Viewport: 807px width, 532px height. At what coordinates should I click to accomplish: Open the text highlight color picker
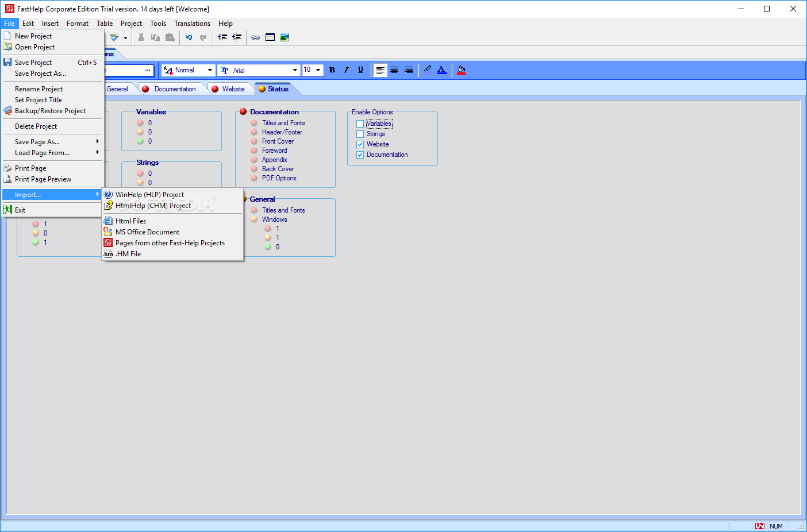pos(427,70)
